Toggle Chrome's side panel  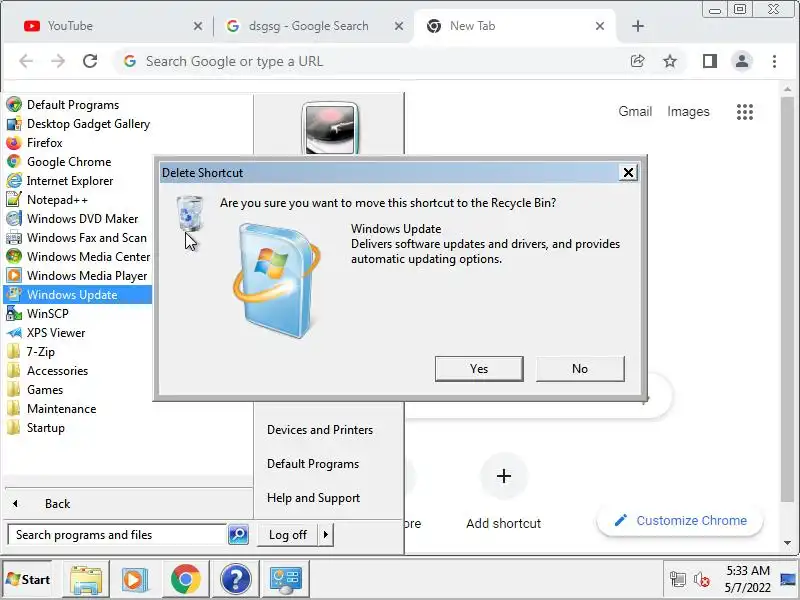(x=710, y=61)
